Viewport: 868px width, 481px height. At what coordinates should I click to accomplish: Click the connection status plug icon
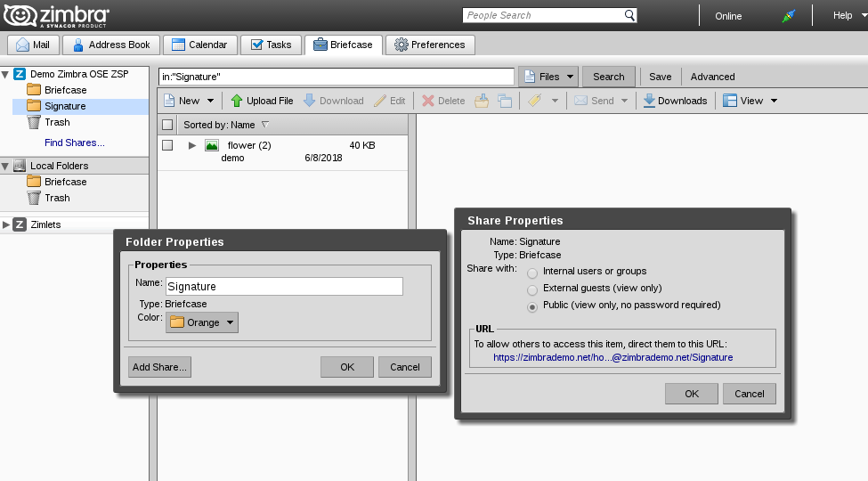click(x=788, y=16)
